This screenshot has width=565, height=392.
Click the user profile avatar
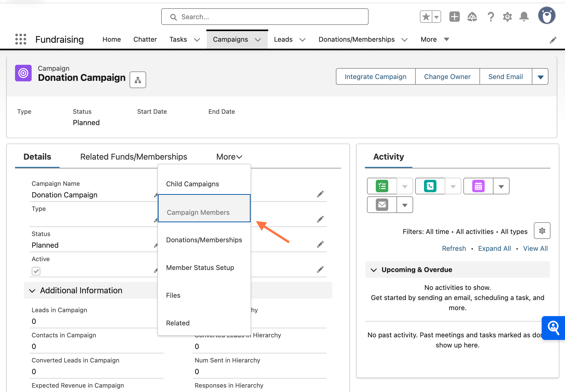[x=547, y=16]
